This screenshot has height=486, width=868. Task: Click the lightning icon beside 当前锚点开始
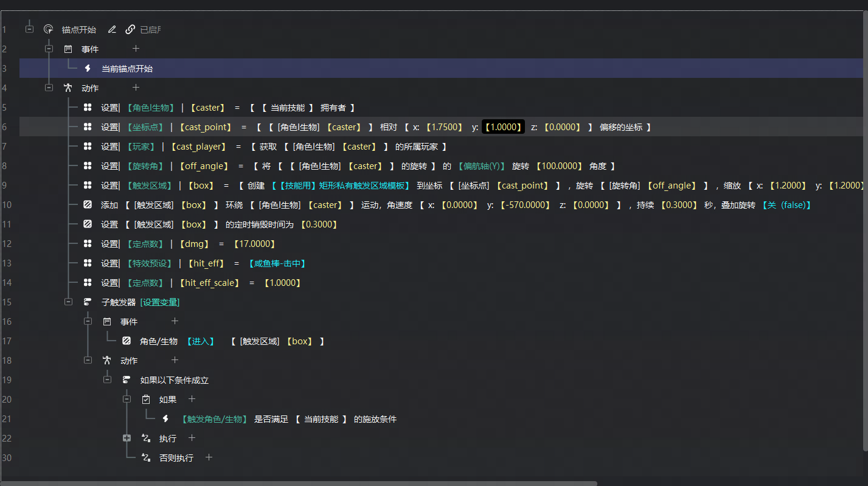coord(88,68)
